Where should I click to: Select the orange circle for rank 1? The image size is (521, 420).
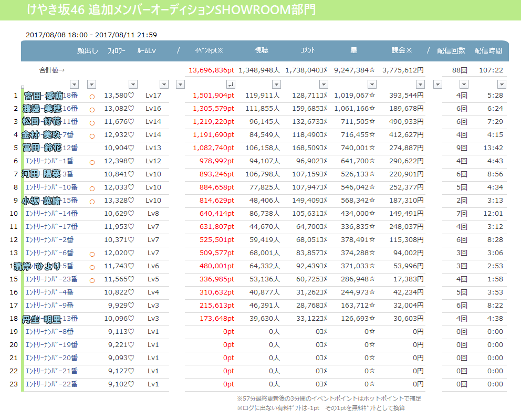[x=92, y=97]
